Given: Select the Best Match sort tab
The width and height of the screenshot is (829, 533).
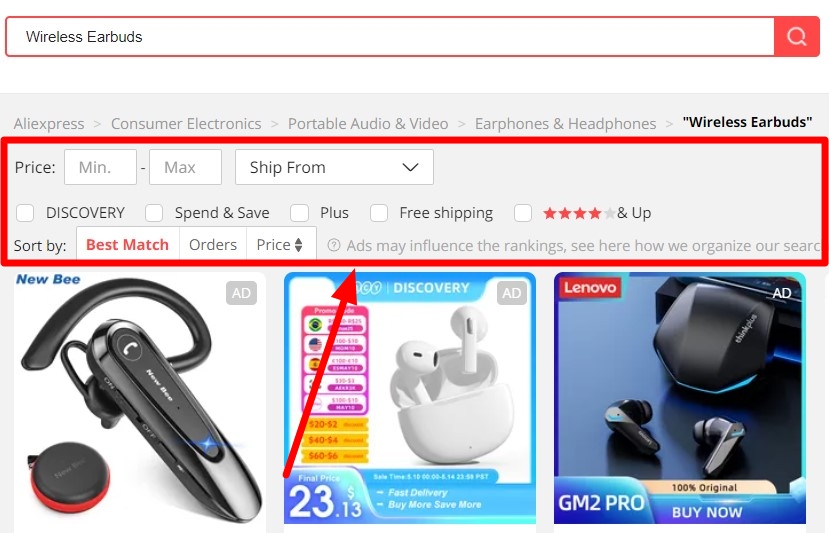Looking at the screenshot, I should click(127, 245).
